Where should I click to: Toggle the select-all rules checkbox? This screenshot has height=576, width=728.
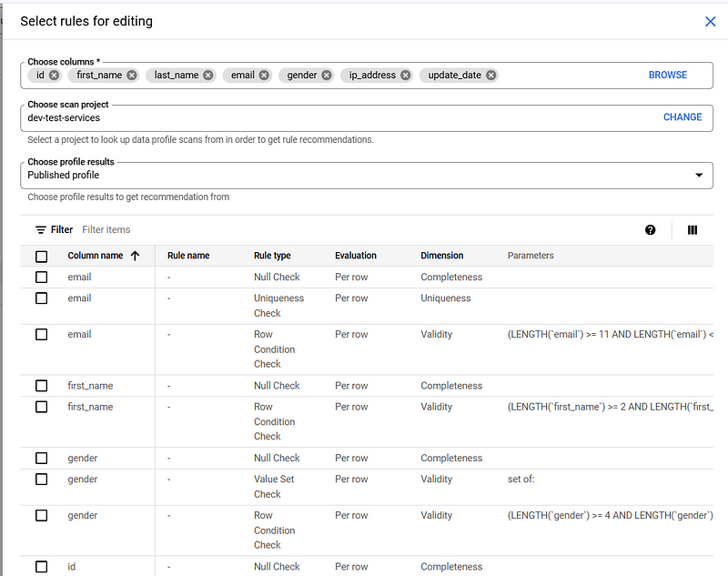point(42,257)
